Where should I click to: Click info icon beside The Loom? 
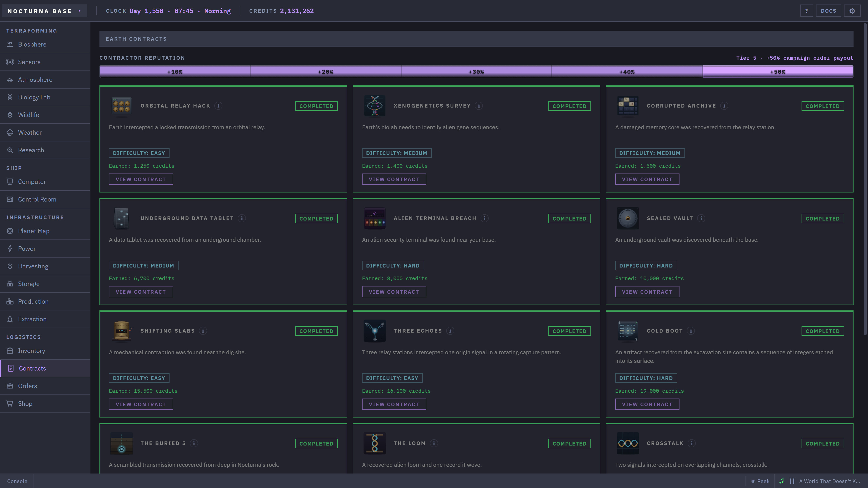click(434, 443)
